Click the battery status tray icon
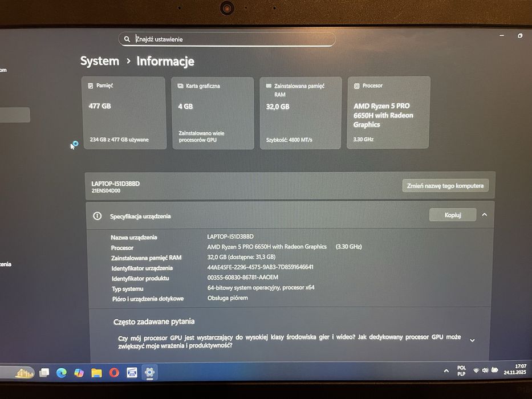Screen dimensions: 532x399 [495, 370]
